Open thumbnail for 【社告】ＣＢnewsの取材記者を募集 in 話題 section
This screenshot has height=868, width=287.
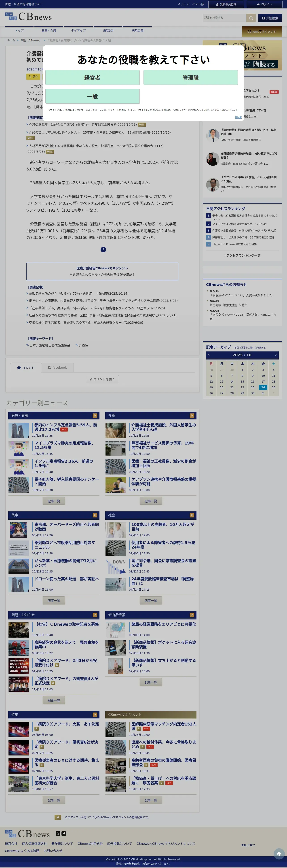19,630
